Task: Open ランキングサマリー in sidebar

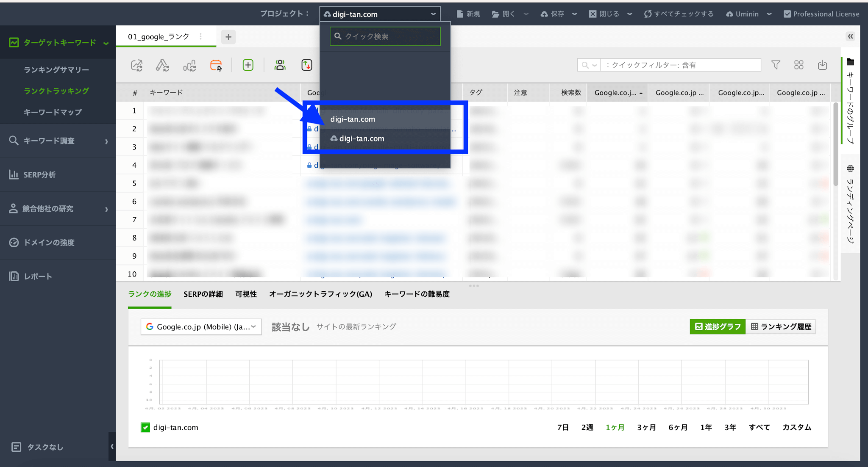Action: point(56,69)
